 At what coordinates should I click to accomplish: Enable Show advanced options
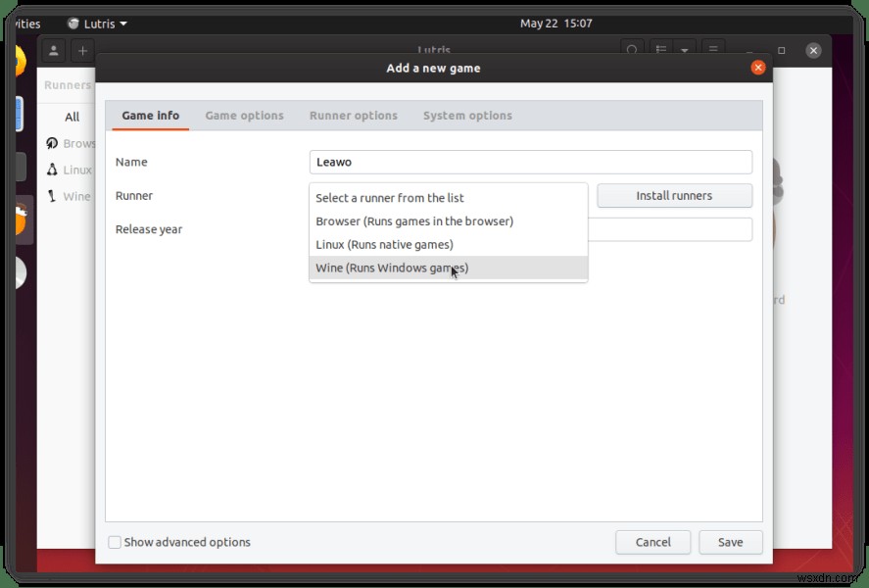click(115, 542)
